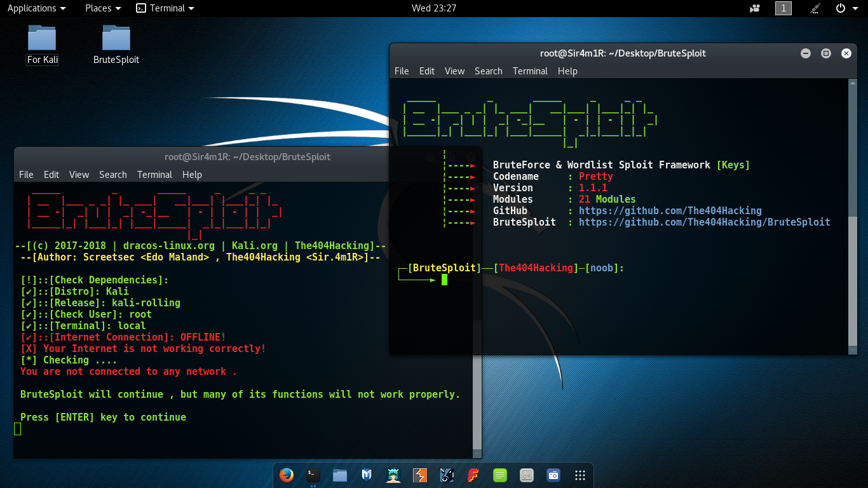
Task: Show all applications grid in dock
Action: [580, 475]
